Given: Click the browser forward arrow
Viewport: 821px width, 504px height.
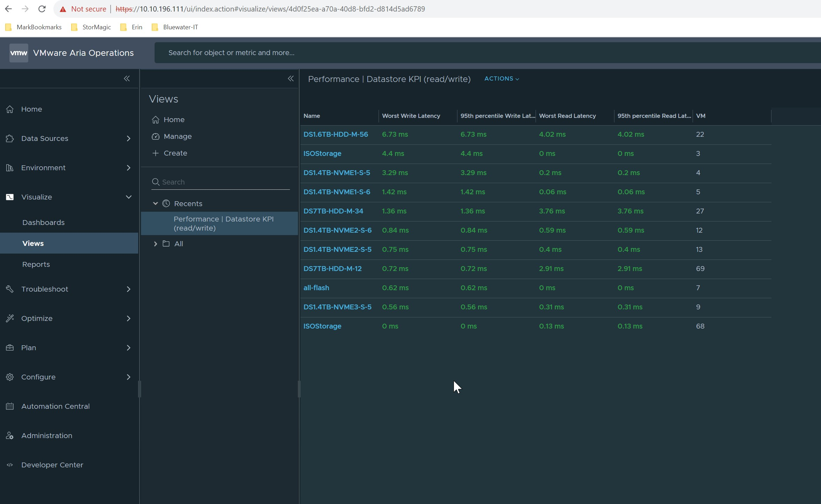Looking at the screenshot, I should [25, 9].
